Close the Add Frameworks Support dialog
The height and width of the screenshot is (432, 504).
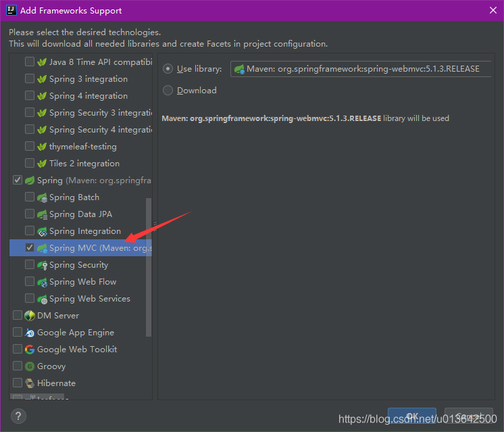tap(493, 10)
